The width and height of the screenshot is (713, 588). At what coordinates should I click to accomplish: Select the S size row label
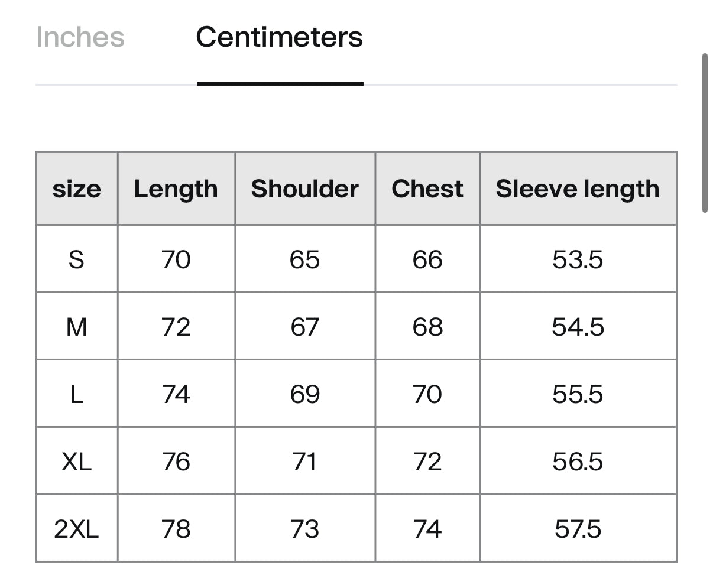pos(77,259)
